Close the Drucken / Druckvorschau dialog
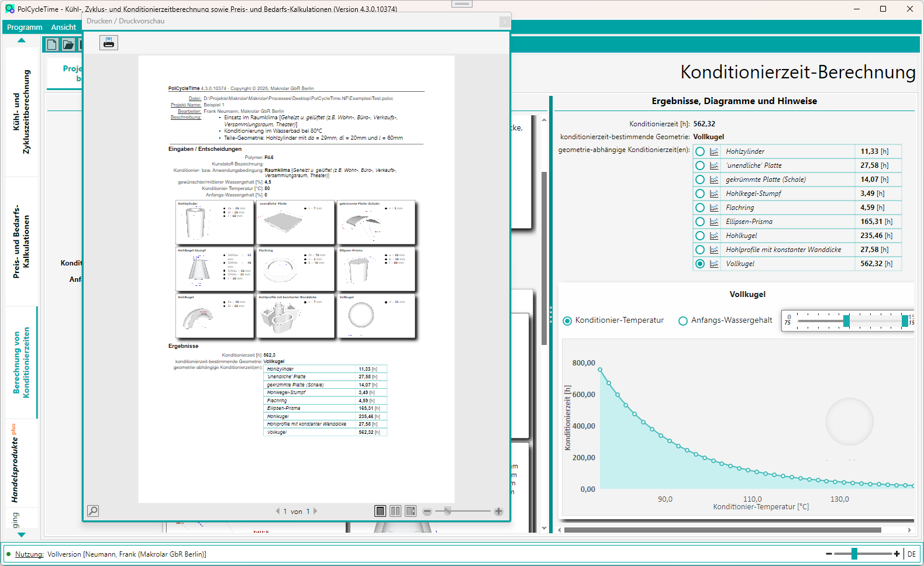Screen dimensions: 924x566 [504, 22]
